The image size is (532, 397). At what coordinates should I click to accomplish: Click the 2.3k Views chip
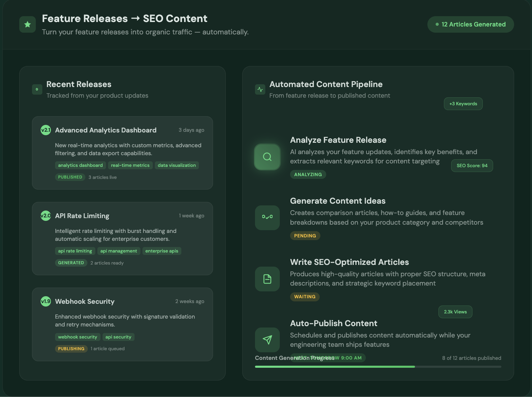(x=455, y=312)
